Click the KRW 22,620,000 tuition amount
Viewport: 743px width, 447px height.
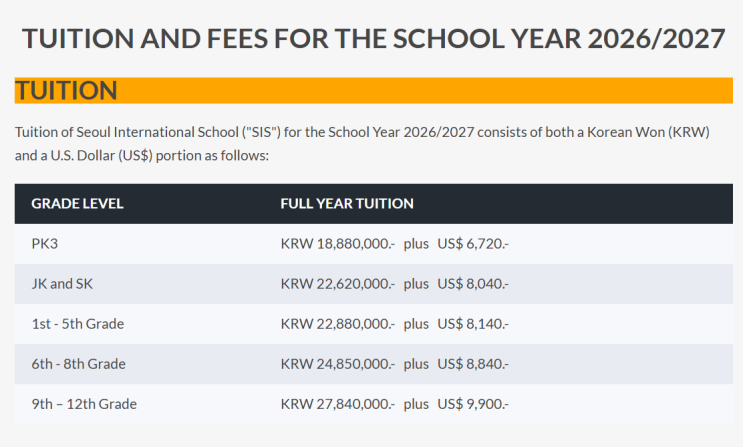coord(338,283)
